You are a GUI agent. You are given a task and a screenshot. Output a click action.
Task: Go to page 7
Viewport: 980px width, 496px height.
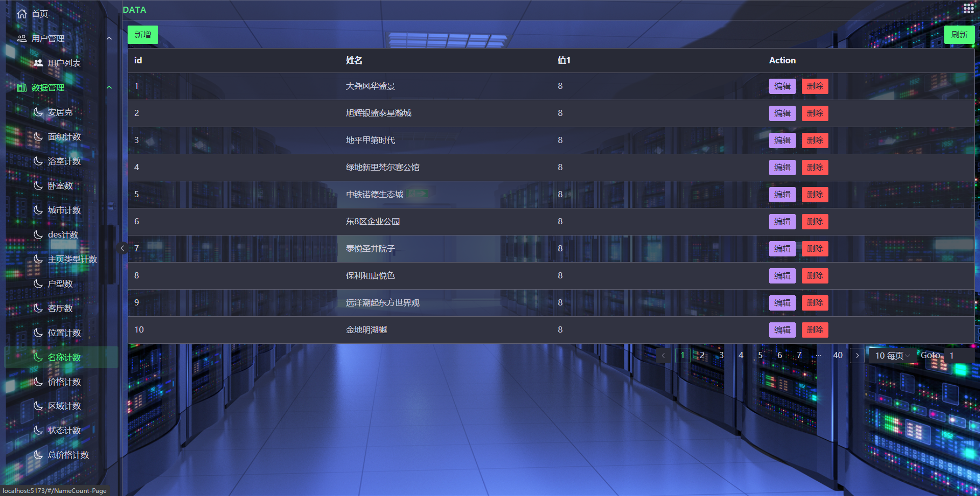tap(799, 356)
